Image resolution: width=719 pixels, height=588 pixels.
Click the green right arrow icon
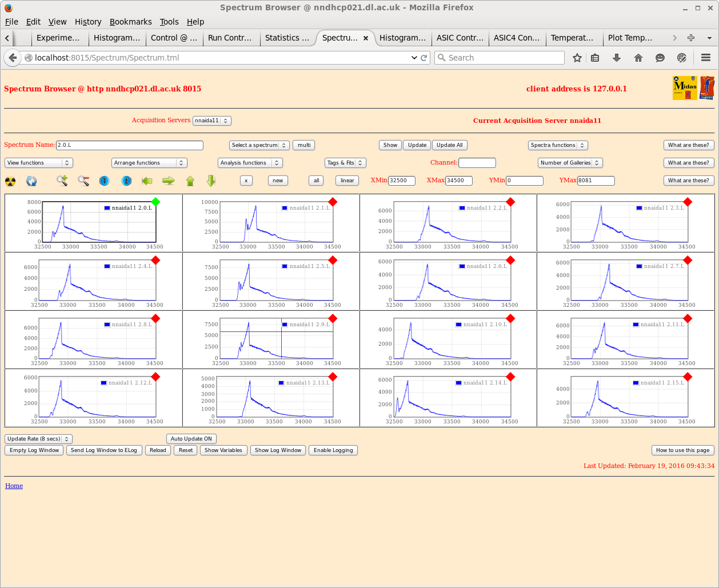tap(168, 181)
